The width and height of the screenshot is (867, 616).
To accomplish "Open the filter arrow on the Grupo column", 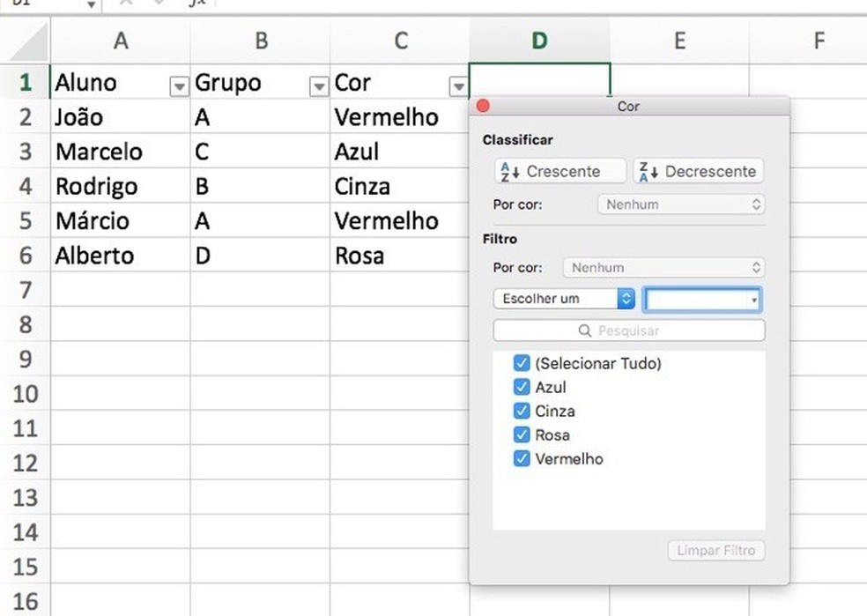I will pyautogui.click(x=319, y=85).
